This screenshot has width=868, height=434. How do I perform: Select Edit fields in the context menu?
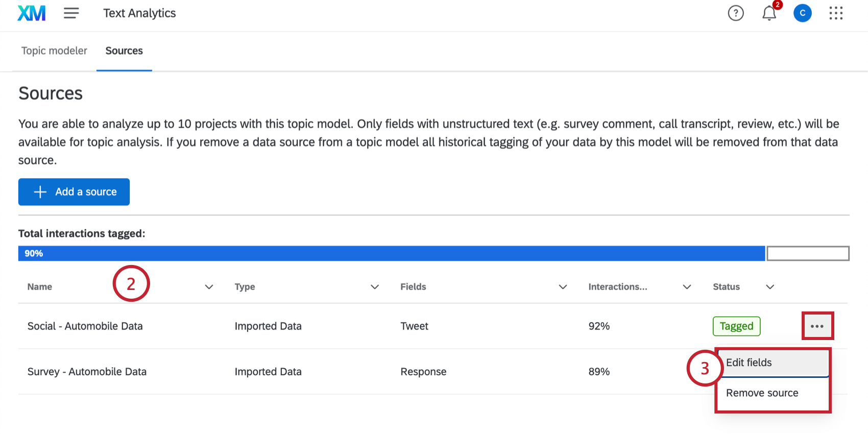click(x=749, y=363)
